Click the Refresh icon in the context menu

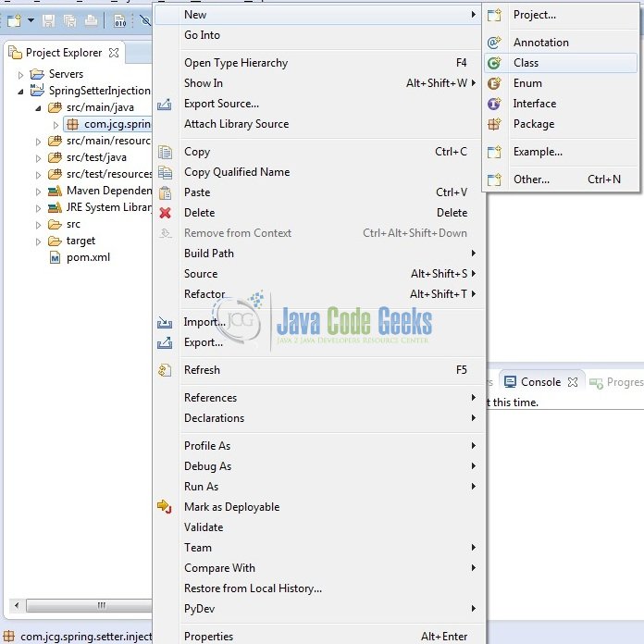click(165, 370)
